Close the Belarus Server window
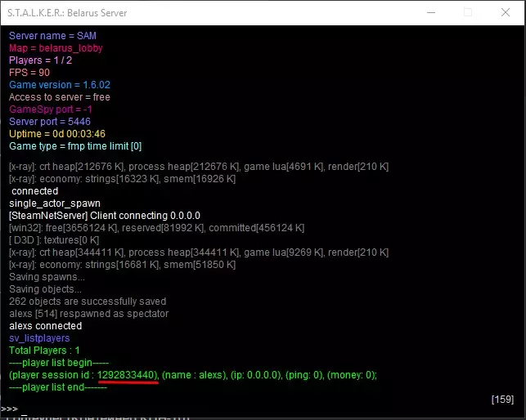The image size is (526, 420). [506, 13]
